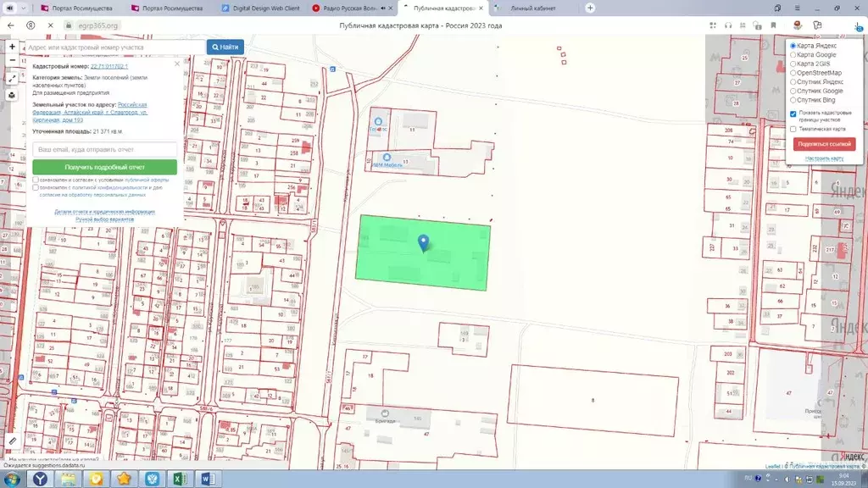This screenshot has width=868, height=488.
Task: Click green Получить подробный отчет button
Action: (x=105, y=168)
